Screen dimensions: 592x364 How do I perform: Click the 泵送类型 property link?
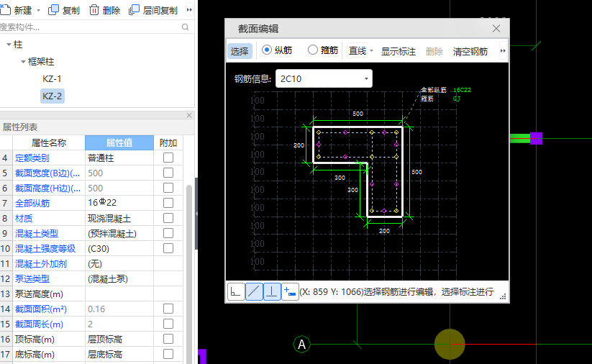(x=32, y=278)
